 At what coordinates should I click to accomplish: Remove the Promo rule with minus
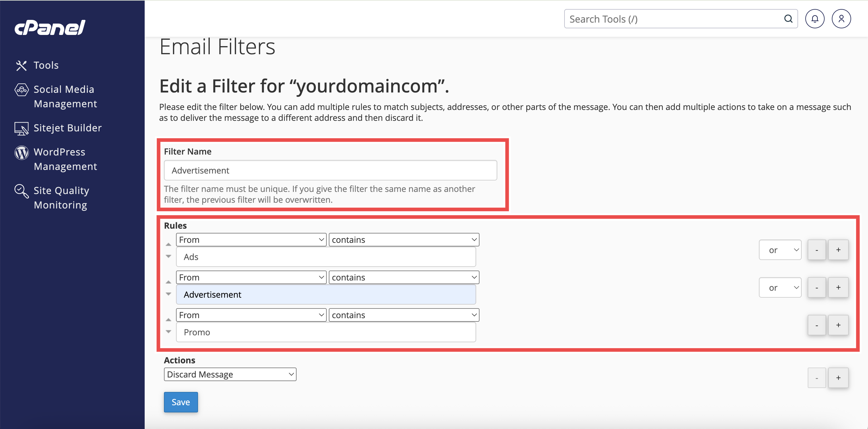(816, 325)
